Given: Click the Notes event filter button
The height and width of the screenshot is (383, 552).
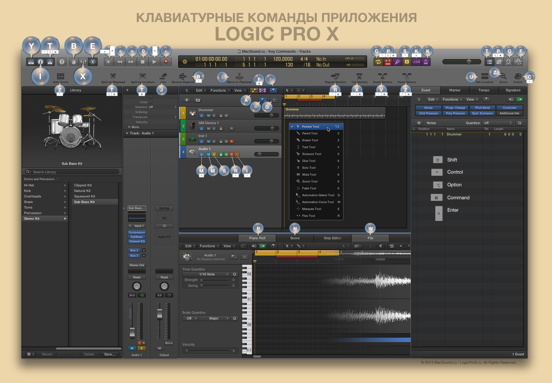Looking at the screenshot, I should tap(428, 108).
